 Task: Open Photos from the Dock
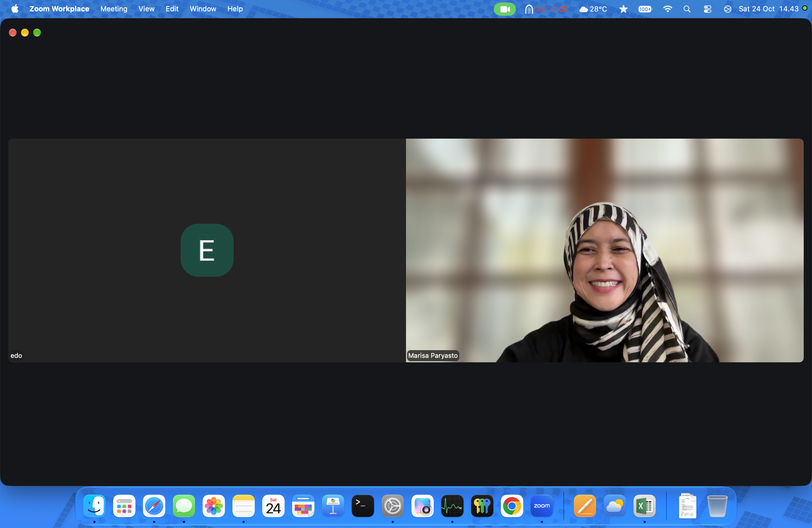(x=213, y=505)
